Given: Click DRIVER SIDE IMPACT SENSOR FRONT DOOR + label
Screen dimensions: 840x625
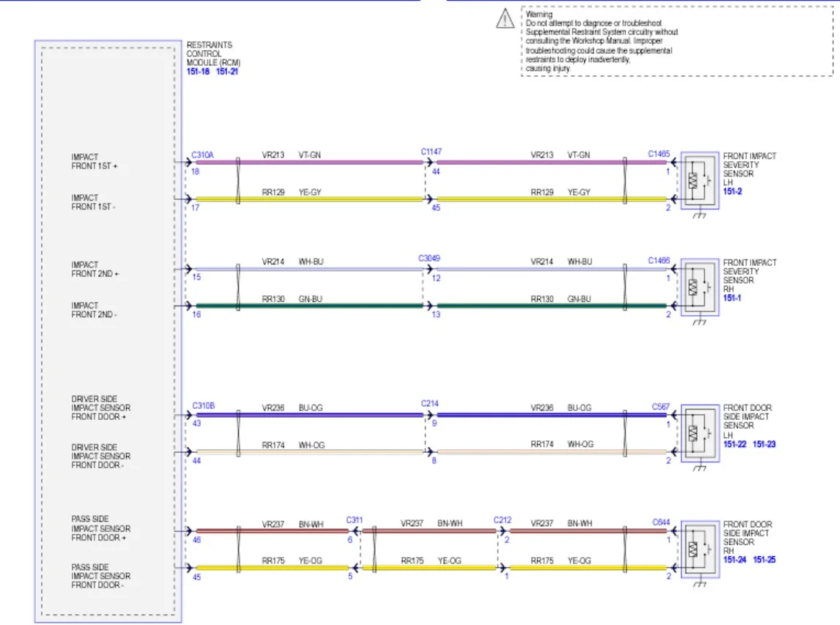Looking at the screenshot, I should click(x=101, y=408).
